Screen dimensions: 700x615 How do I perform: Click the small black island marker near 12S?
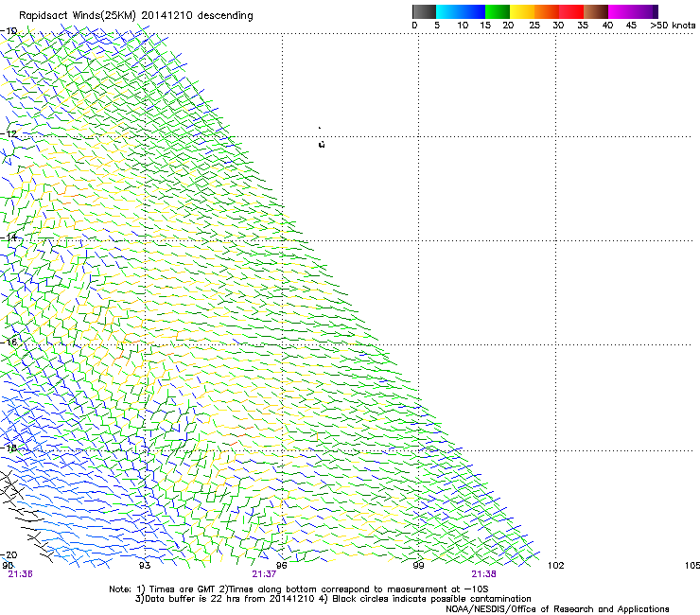pos(322,144)
